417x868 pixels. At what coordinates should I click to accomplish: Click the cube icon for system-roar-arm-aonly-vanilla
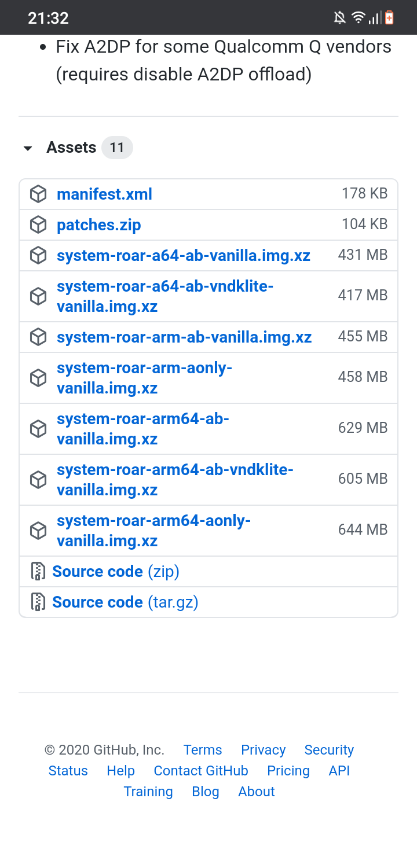38,378
